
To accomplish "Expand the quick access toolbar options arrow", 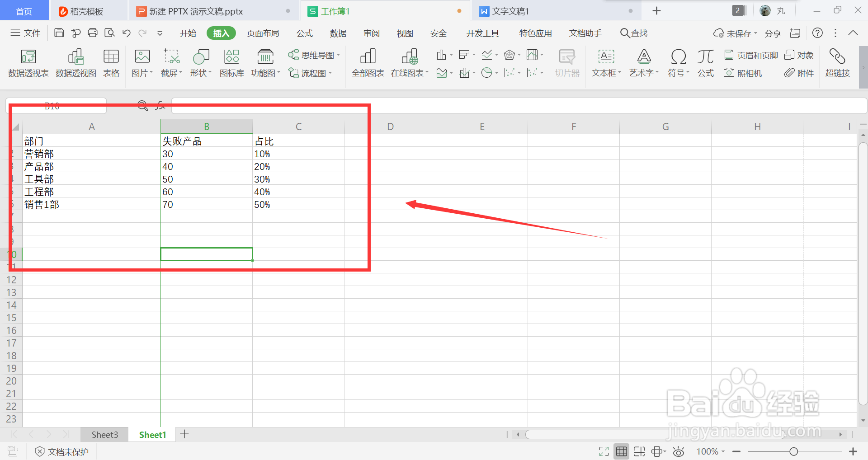I will (x=160, y=33).
